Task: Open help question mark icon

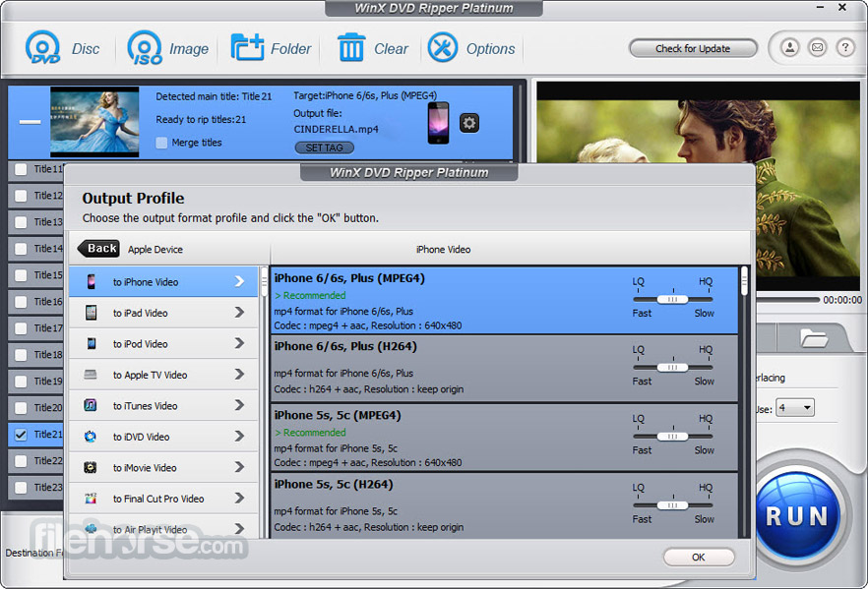Action: coord(844,47)
